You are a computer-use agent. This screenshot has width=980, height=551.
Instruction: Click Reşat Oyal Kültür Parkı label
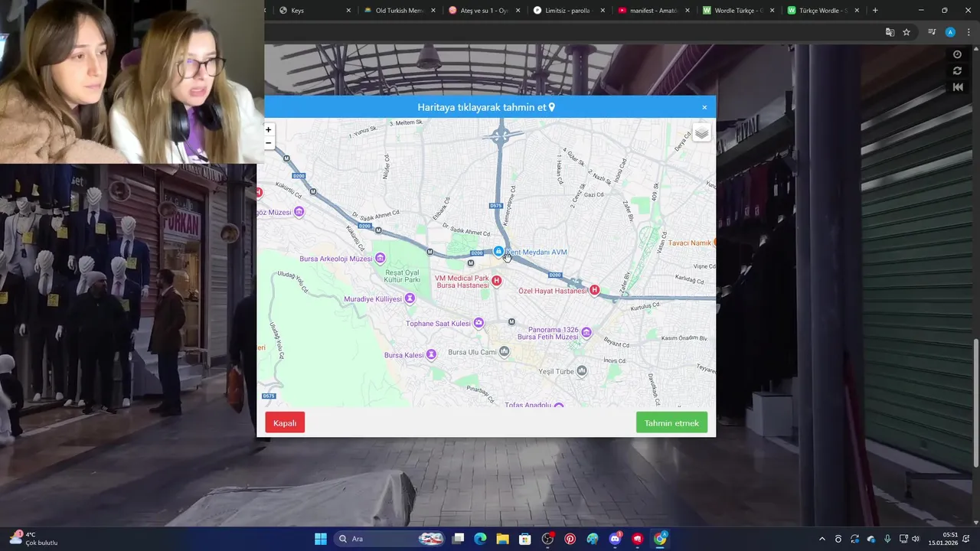pyautogui.click(x=402, y=275)
